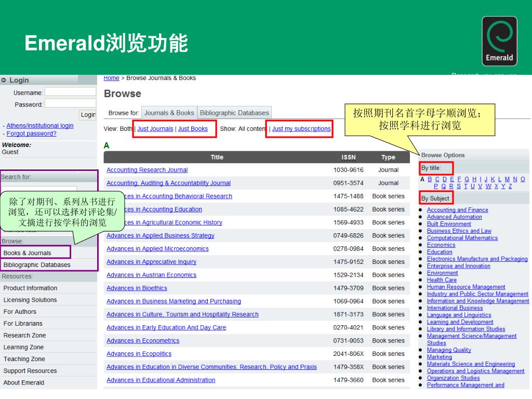This screenshot has height=399, width=532.
Task: Collapse the Login panel arrow icon
Action: click(4, 80)
